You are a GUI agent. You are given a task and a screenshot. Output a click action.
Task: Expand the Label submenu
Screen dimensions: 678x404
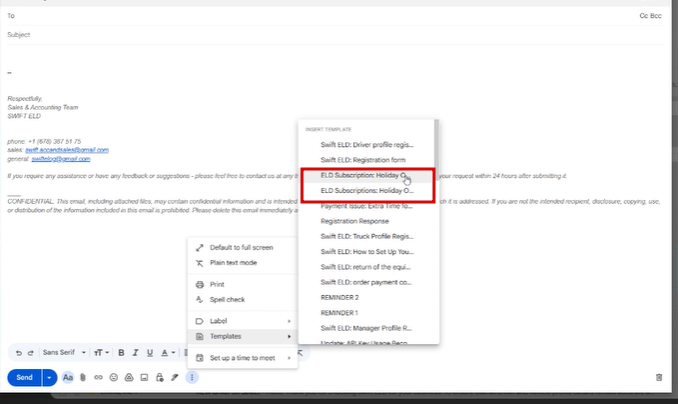(x=242, y=321)
